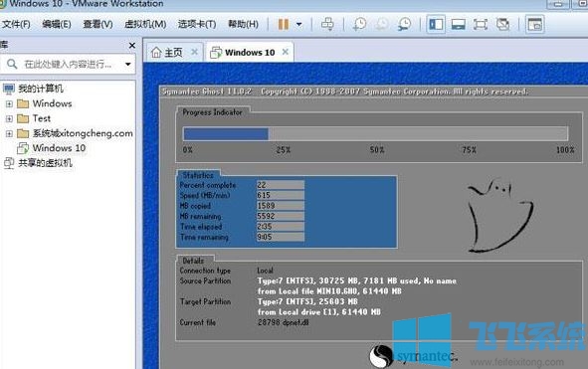
Task: Click the send Ctrl+Alt+Del icon
Action: 327,25
